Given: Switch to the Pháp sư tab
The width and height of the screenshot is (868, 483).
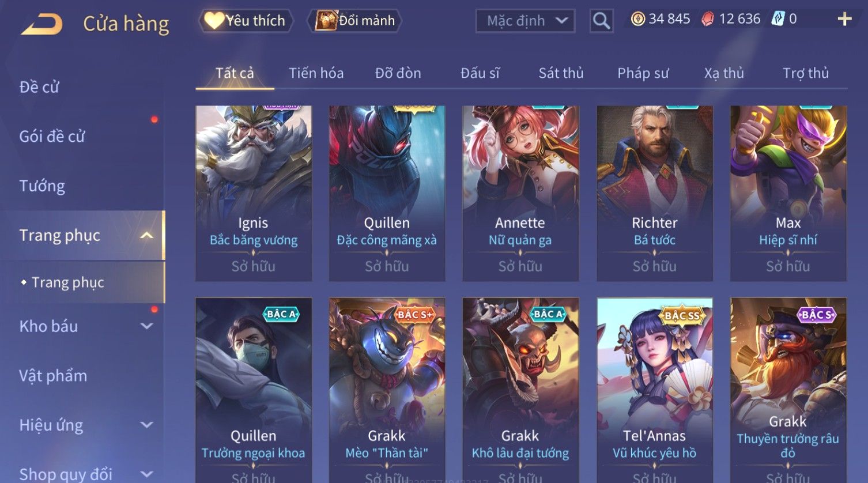Looking at the screenshot, I should coord(643,73).
